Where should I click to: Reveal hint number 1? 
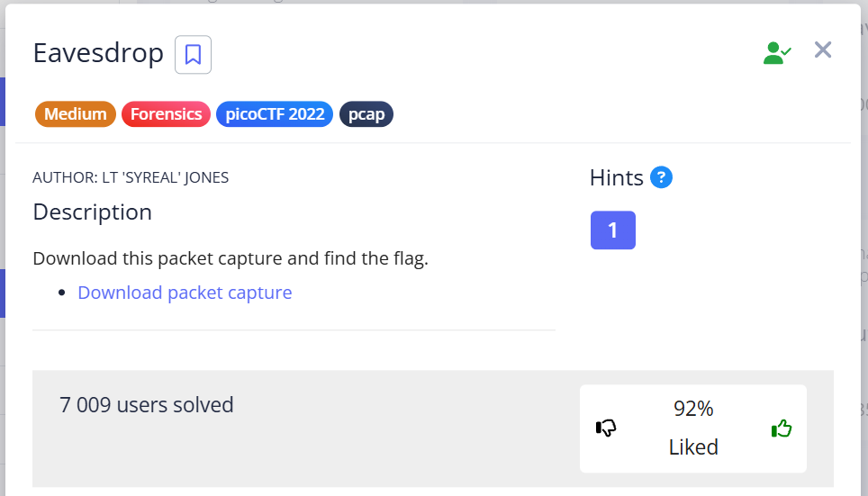tap(612, 230)
